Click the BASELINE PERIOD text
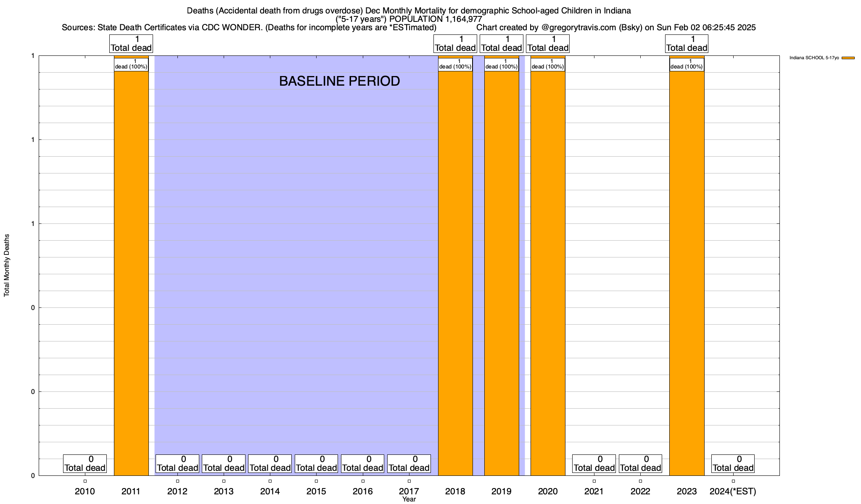This screenshot has width=861, height=504. [340, 81]
